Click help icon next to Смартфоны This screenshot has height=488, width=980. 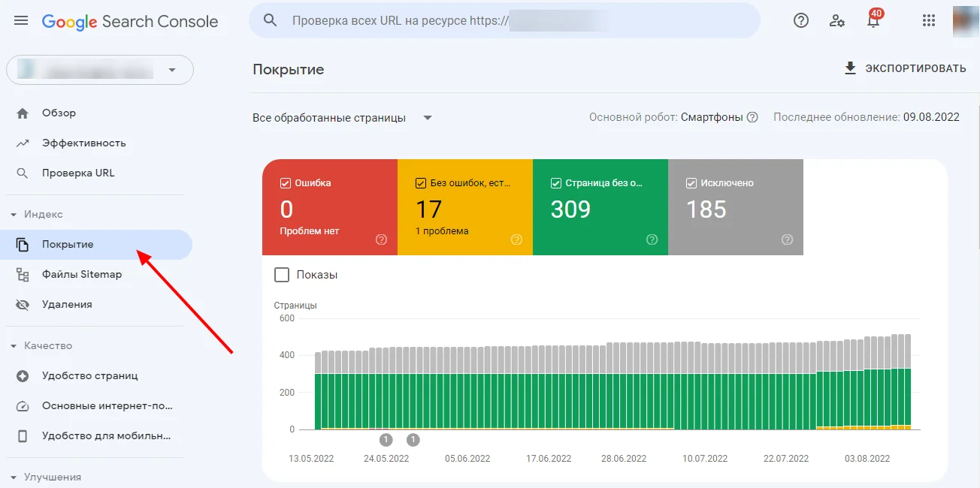pos(752,117)
